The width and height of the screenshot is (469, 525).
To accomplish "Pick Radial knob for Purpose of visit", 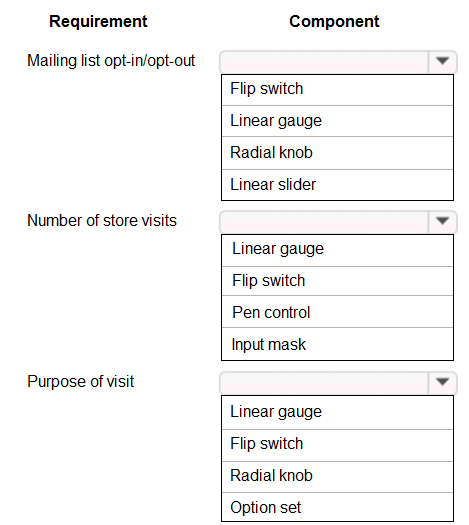I will [x=337, y=477].
